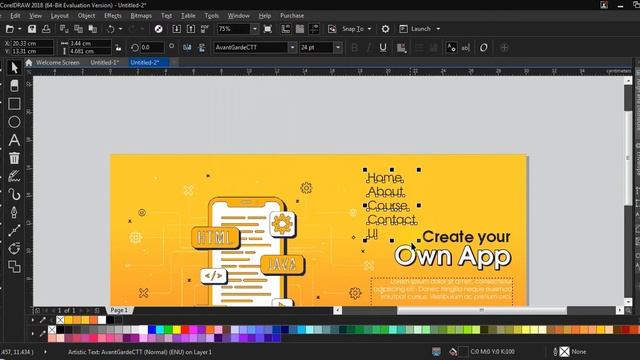Open the Effects menu
640x360 pixels.
113,16
